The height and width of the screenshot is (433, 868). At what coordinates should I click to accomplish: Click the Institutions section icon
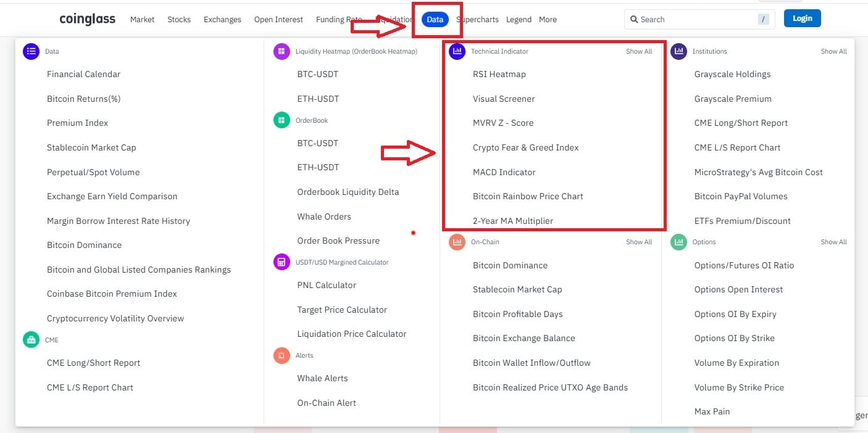(678, 51)
